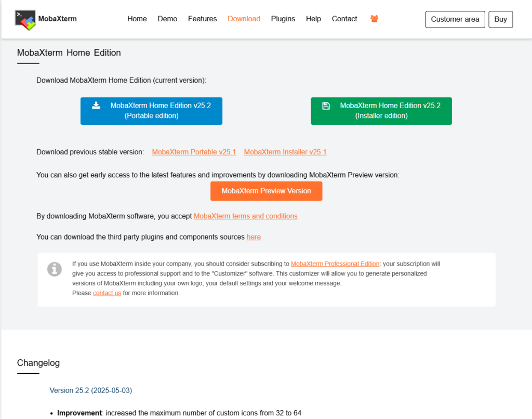Screen dimensions: 532x419
Task: Open the Plugins page
Action: coord(283,19)
